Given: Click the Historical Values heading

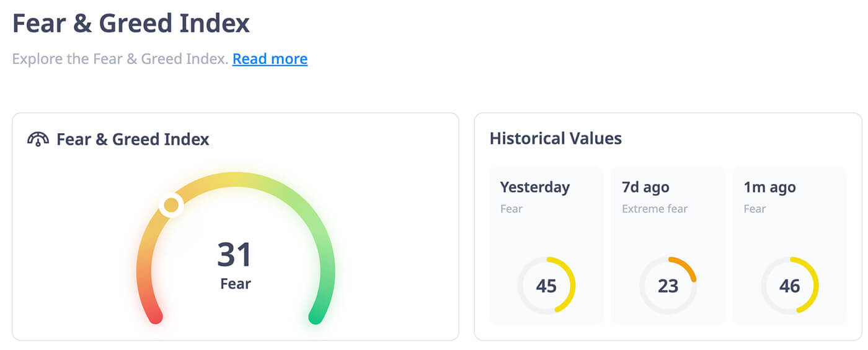Looking at the screenshot, I should (556, 138).
